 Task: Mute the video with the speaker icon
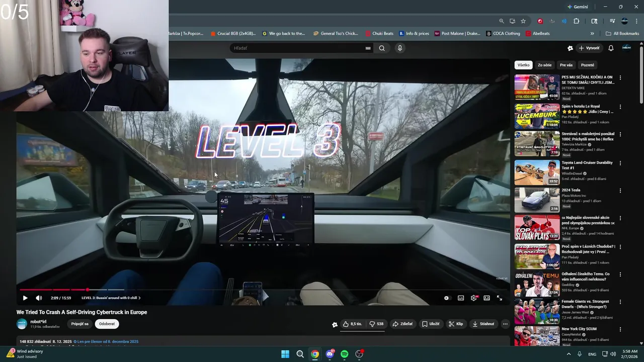point(39,298)
